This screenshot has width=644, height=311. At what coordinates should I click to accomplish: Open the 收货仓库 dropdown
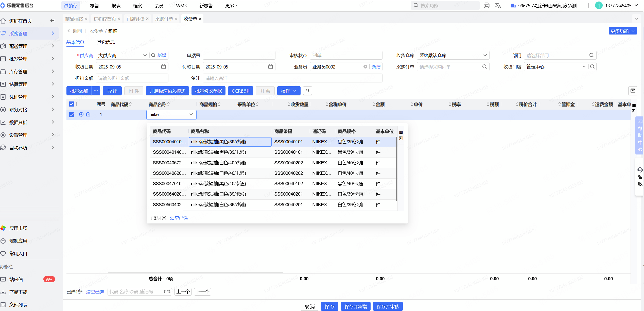[453, 55]
